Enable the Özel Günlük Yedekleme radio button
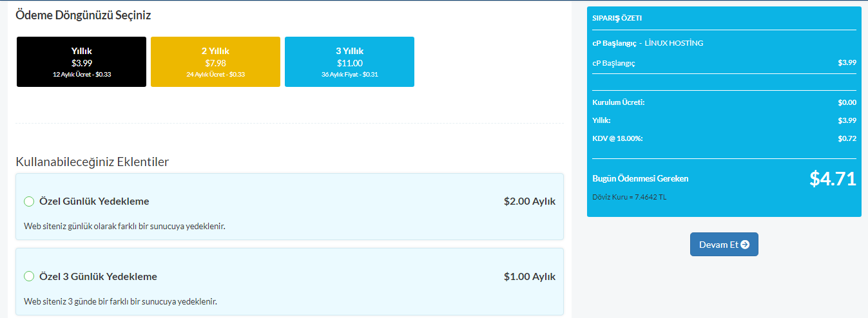868x318 pixels. [29, 201]
